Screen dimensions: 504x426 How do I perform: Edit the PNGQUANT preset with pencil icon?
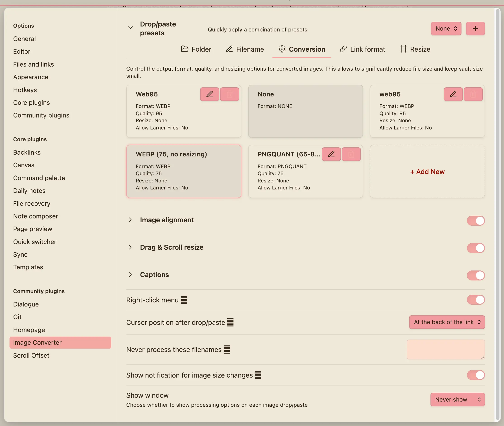coord(331,154)
